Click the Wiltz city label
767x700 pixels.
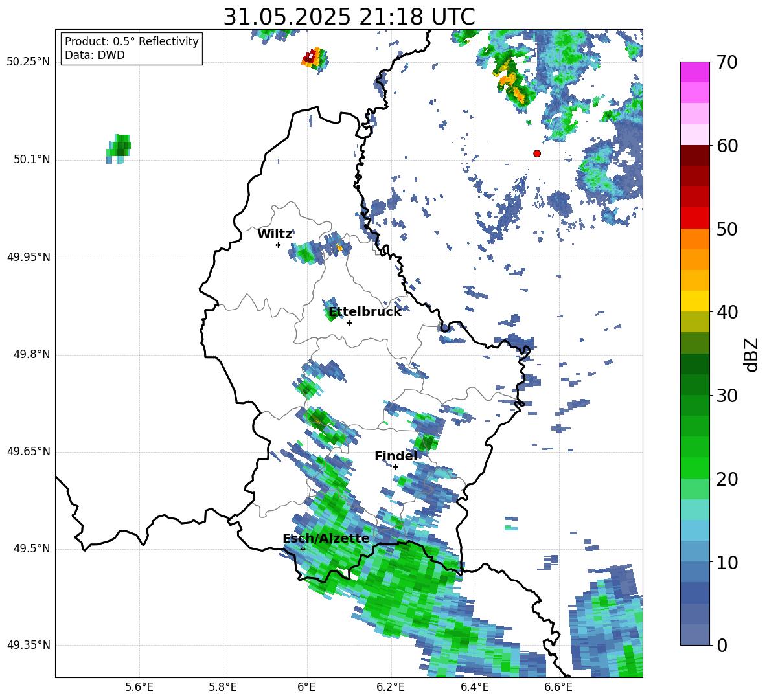click(x=275, y=234)
